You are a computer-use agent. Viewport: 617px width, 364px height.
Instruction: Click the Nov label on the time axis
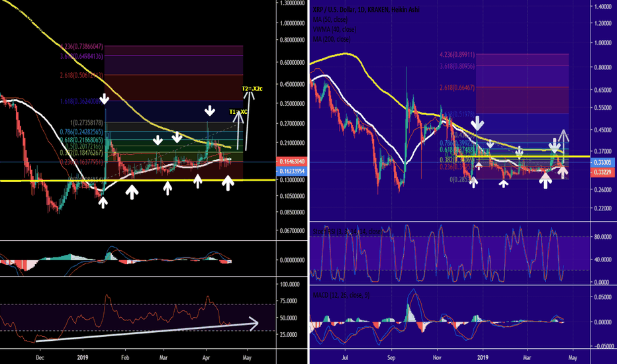(x=437, y=357)
